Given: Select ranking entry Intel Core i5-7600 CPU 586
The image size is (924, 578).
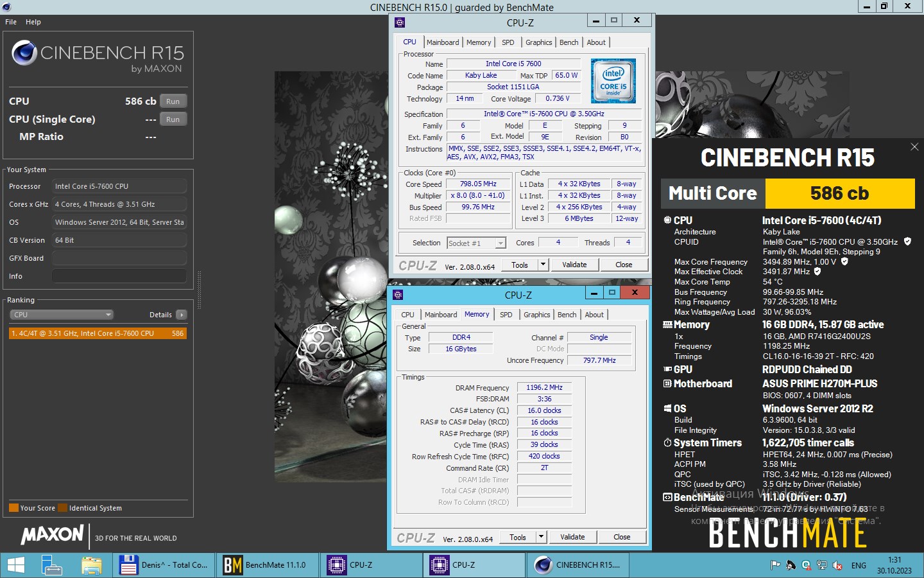Looking at the screenshot, I should [x=98, y=333].
